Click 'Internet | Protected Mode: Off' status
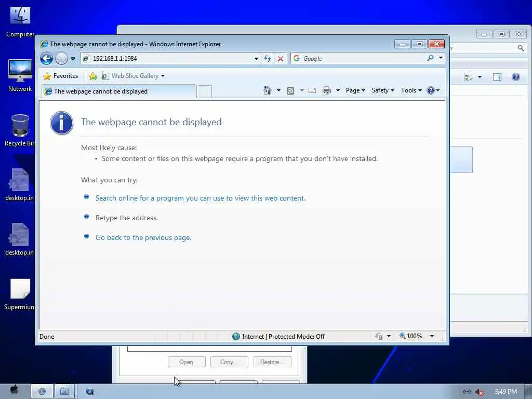This screenshot has width=532, height=399. pyautogui.click(x=278, y=337)
